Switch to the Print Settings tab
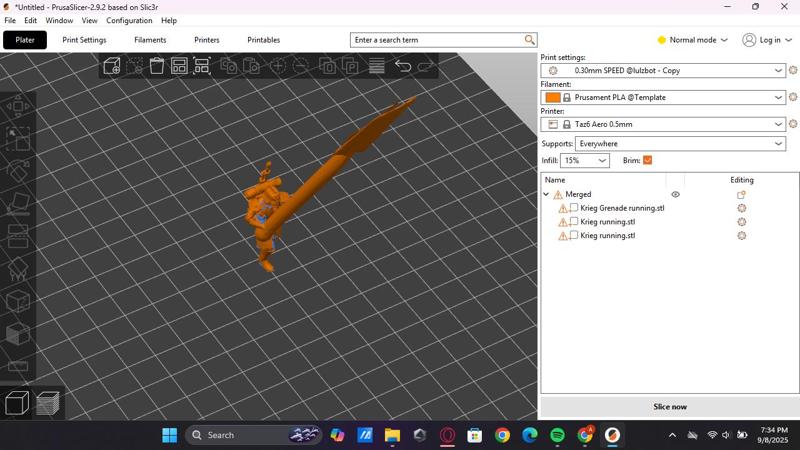This screenshot has width=800, height=450. tap(84, 40)
